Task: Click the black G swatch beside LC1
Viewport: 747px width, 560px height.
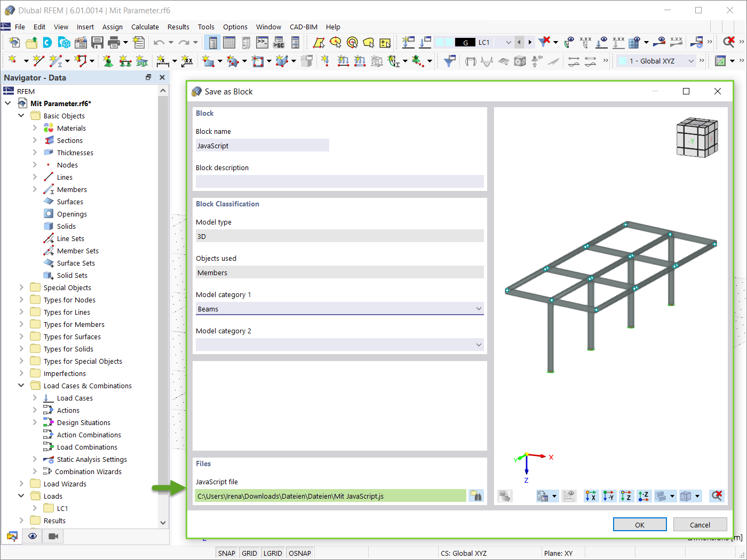Action: 465,42
